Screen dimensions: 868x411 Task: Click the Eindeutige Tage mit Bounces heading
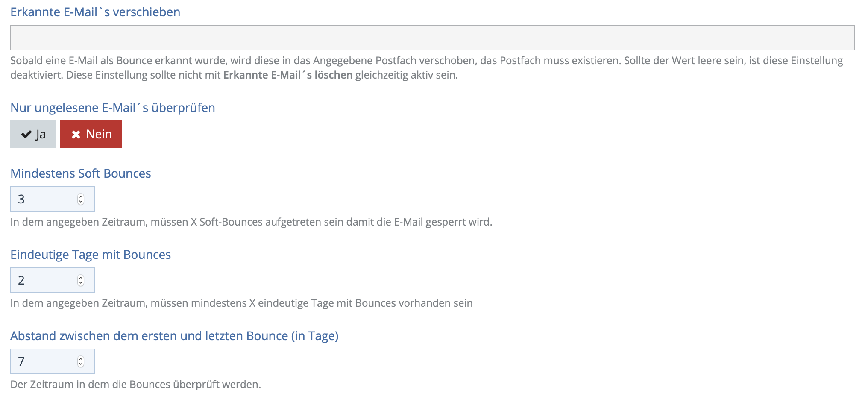point(91,255)
